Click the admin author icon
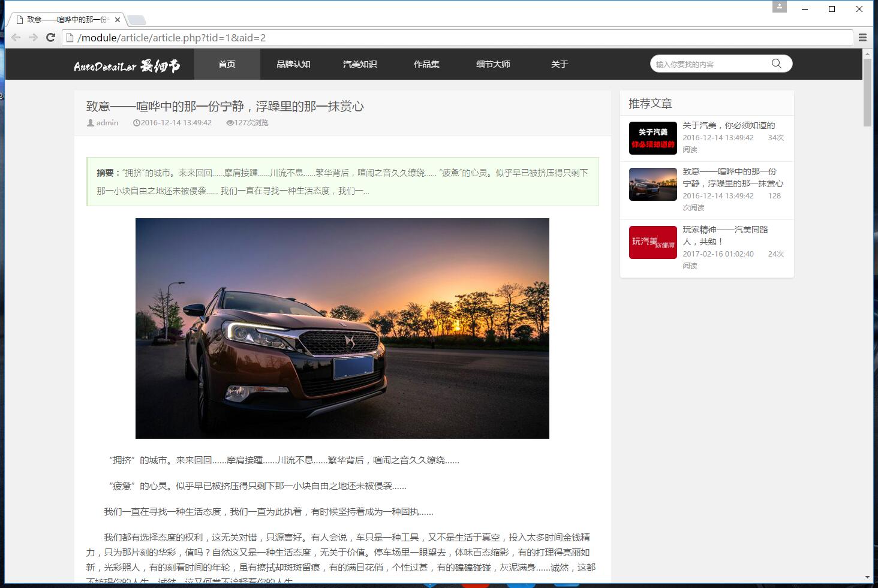 [x=91, y=123]
